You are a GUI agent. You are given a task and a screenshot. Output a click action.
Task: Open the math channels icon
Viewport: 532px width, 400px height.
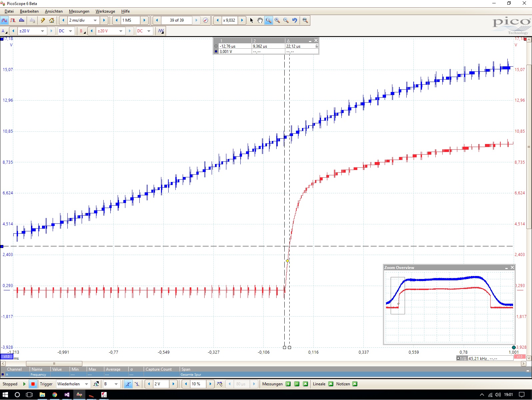161,31
